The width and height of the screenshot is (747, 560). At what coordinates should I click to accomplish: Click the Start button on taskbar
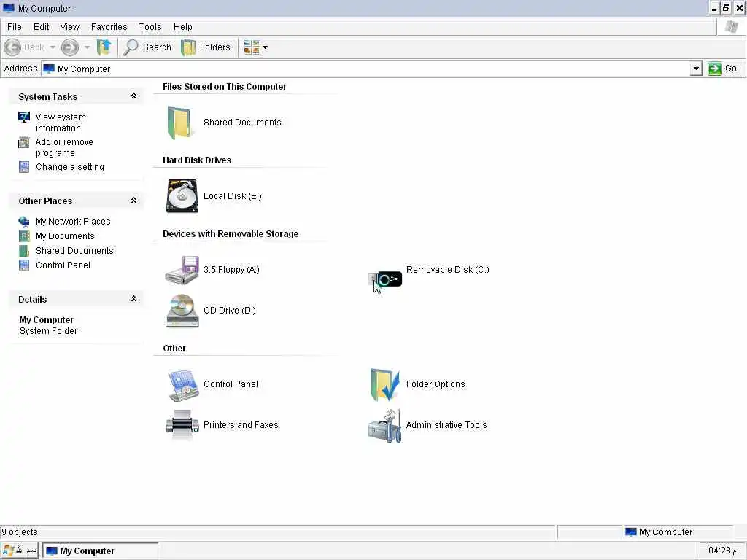coord(20,551)
